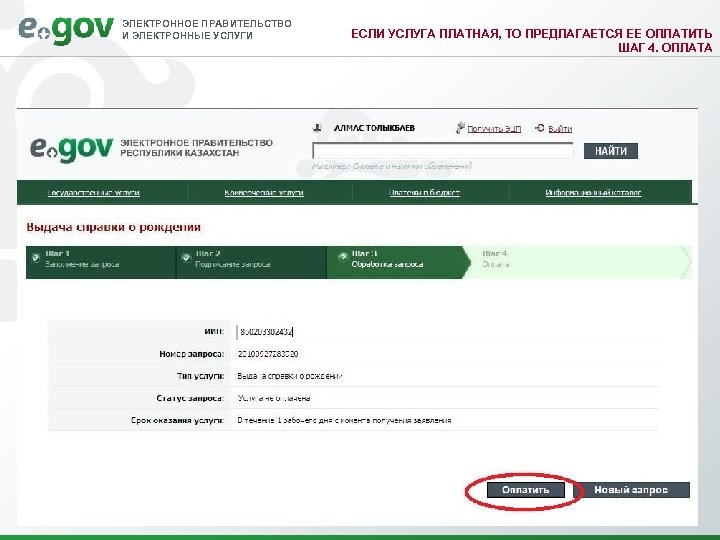
Task: Click the checkmark icon on Шаг 1
Action: click(x=36, y=258)
